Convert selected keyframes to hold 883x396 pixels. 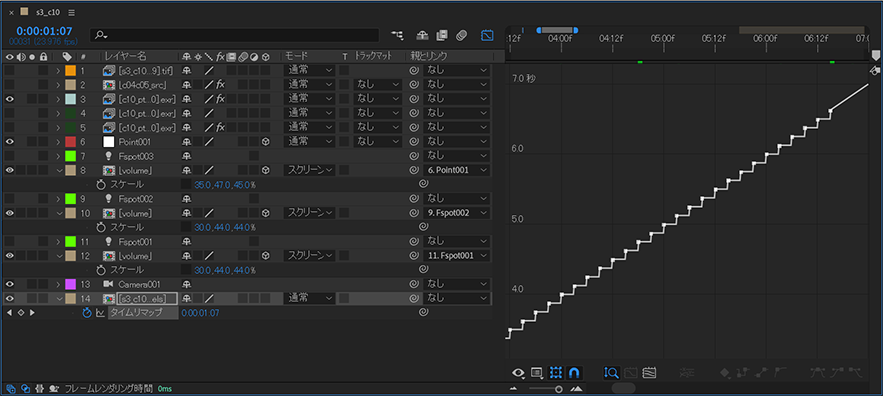[x=742, y=373]
